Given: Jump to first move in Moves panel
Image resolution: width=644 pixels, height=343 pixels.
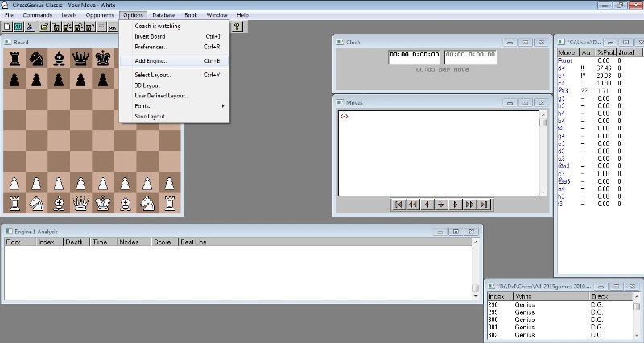Looking at the screenshot, I should point(398,205).
